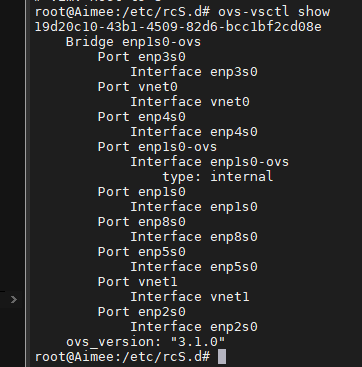Click the UUID line 19d20c10-43b1
Viewport: 362px width, 367px height.
pyautogui.click(x=178, y=27)
